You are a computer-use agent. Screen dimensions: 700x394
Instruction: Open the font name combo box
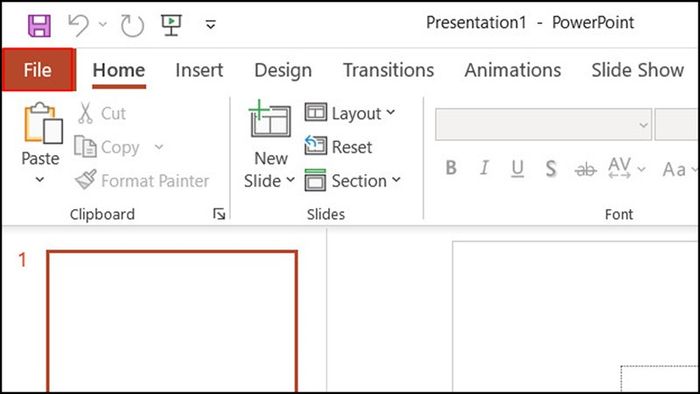coord(543,124)
